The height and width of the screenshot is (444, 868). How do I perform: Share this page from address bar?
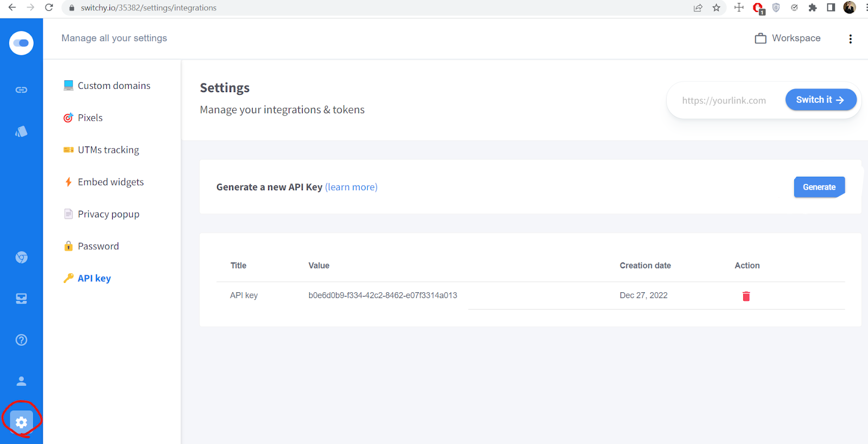click(x=698, y=8)
